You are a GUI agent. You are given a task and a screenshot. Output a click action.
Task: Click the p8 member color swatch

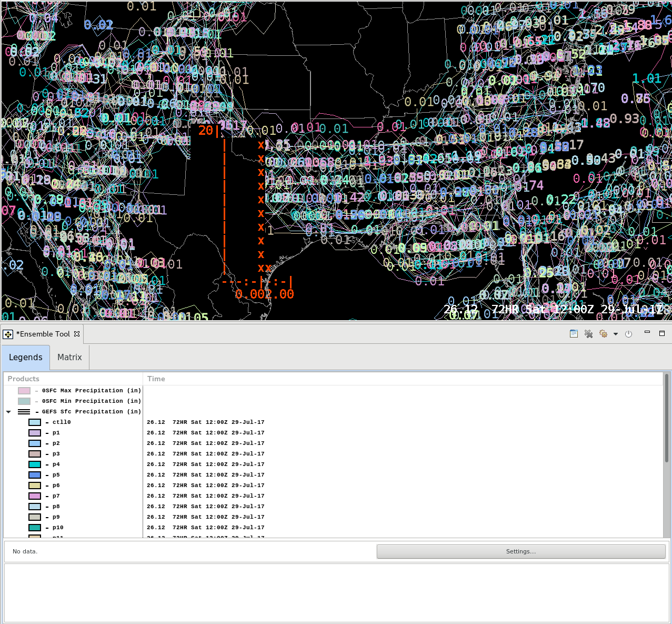35,507
